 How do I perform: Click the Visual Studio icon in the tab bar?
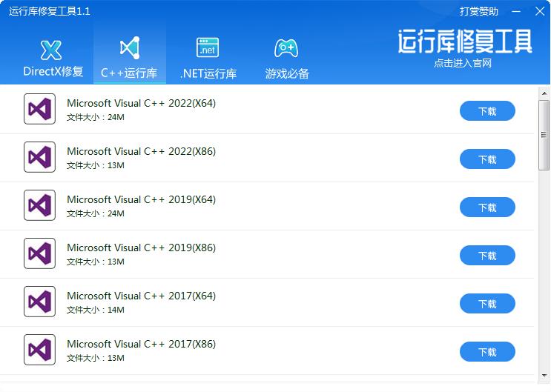[130, 47]
